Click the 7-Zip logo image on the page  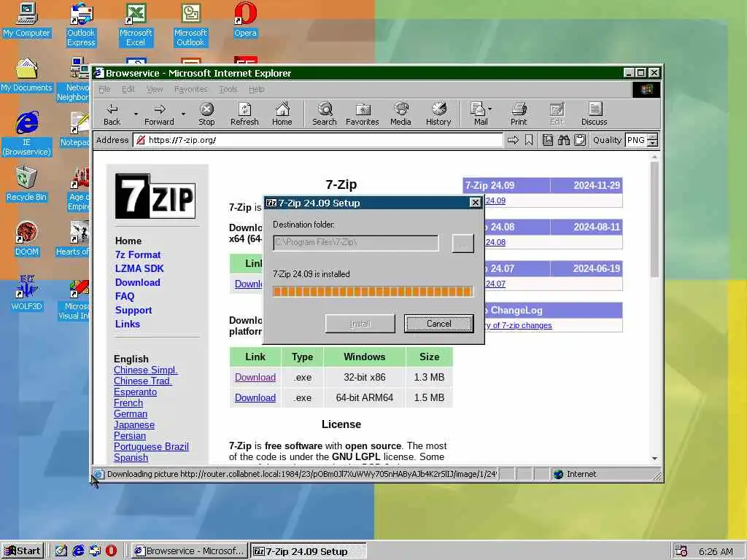pyautogui.click(x=155, y=196)
